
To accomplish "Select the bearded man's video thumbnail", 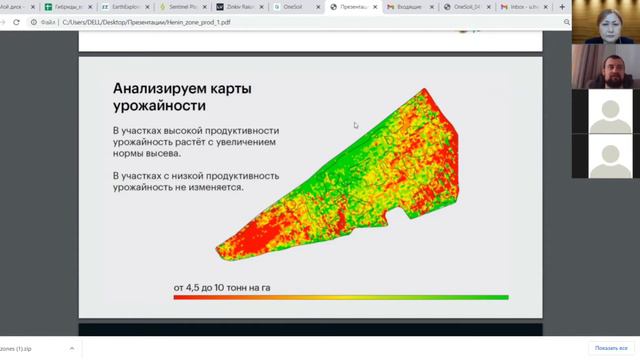I will [606, 67].
